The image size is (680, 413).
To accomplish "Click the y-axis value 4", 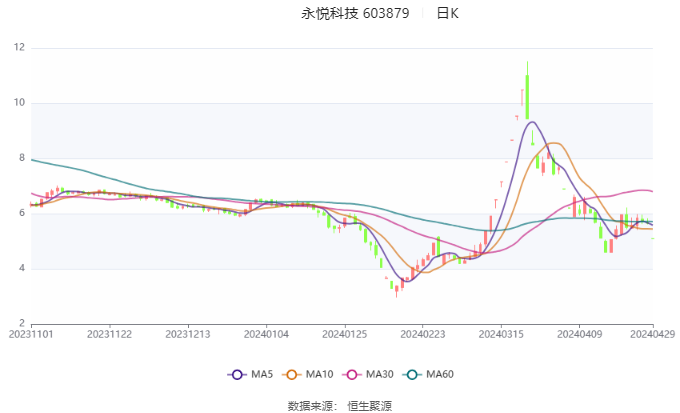I will 22,268.
